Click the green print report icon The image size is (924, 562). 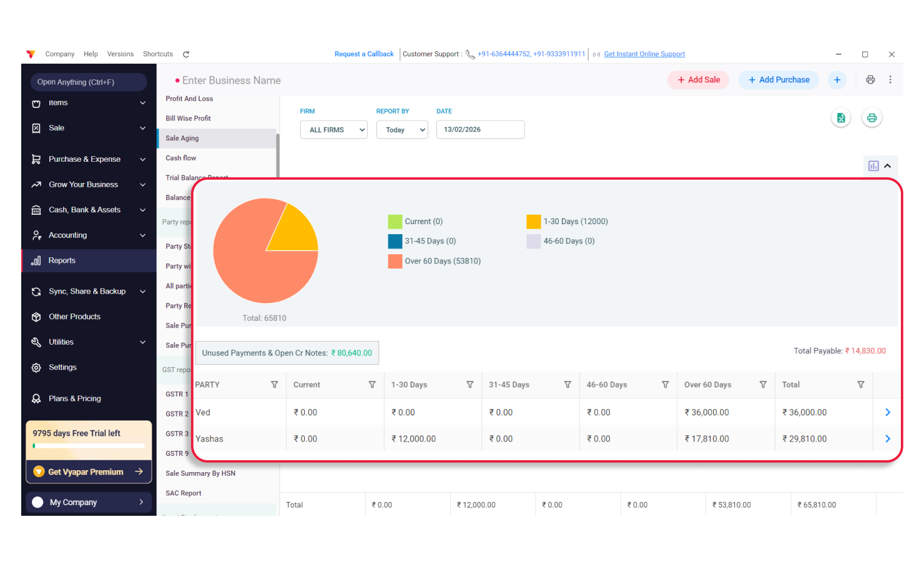click(x=872, y=118)
